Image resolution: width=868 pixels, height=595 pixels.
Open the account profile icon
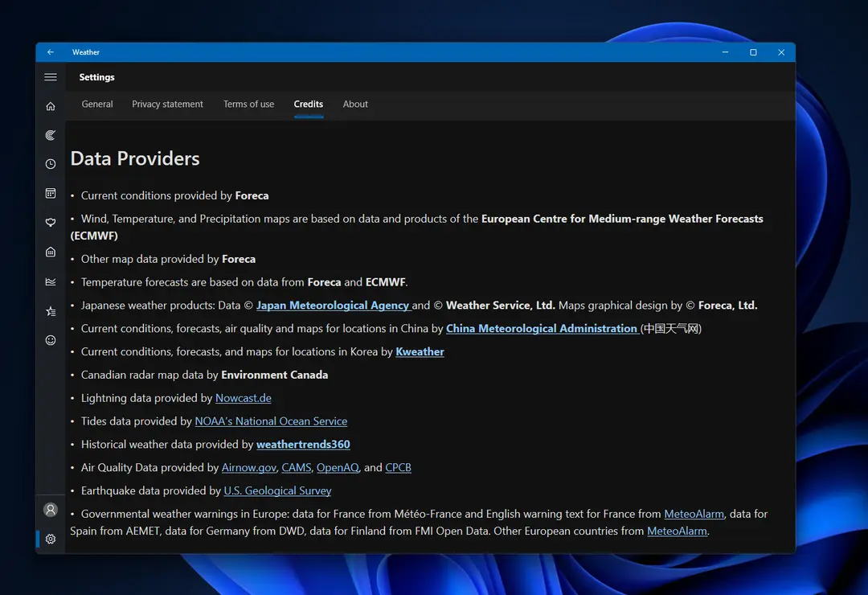[51, 510]
